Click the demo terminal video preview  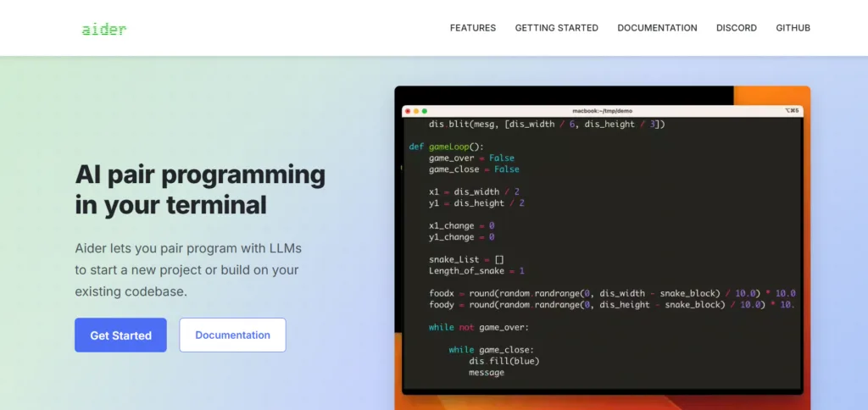pos(603,248)
